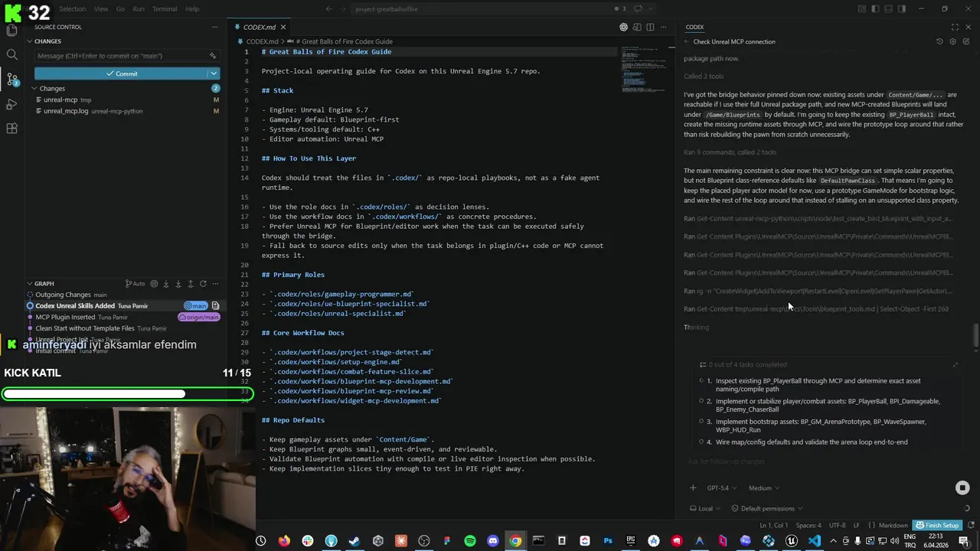Generate commit message with sparkle icon
Viewport: 980px width, 551px height.
point(213,56)
